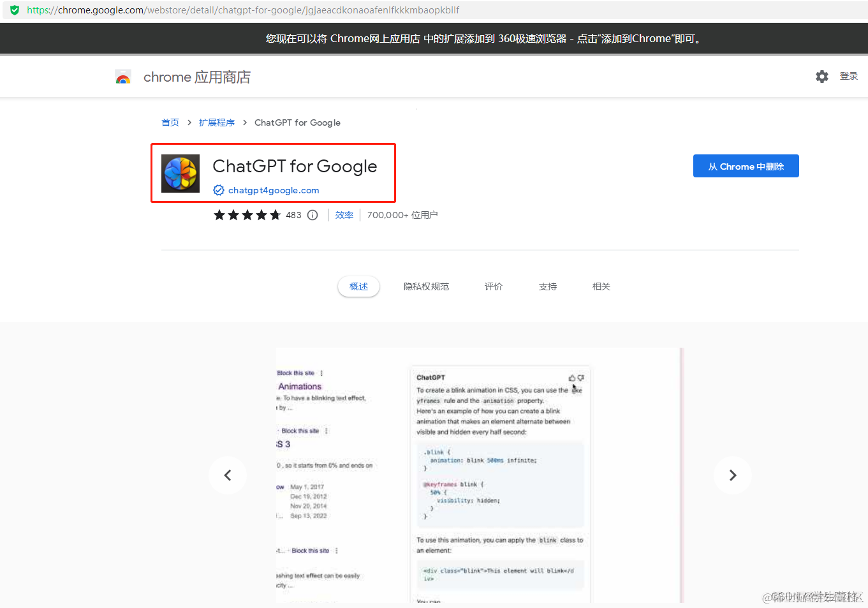Click the 483 ratings count
The image size is (868, 608).
pyautogui.click(x=293, y=215)
